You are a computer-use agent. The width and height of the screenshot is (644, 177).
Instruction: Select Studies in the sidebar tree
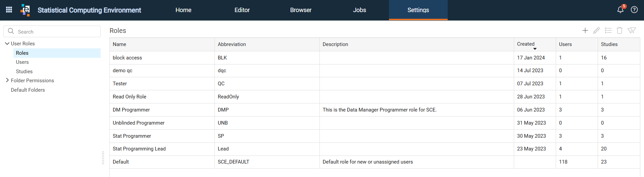(x=24, y=72)
